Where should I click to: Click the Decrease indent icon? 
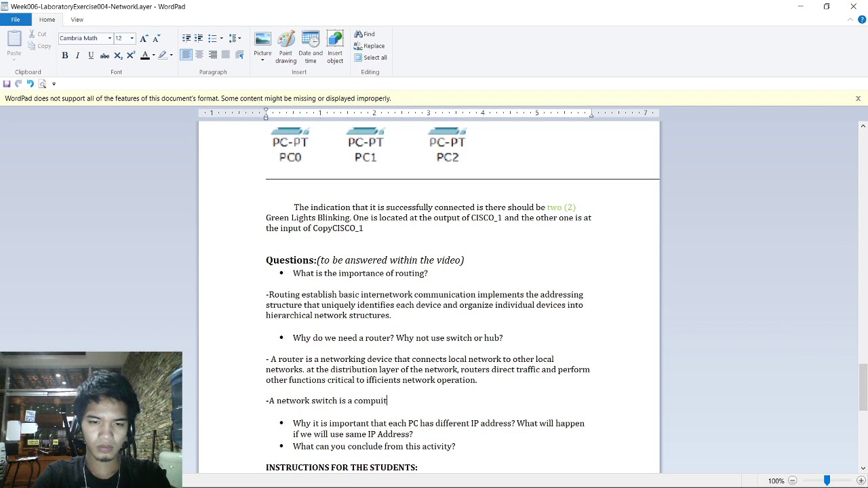(x=186, y=38)
